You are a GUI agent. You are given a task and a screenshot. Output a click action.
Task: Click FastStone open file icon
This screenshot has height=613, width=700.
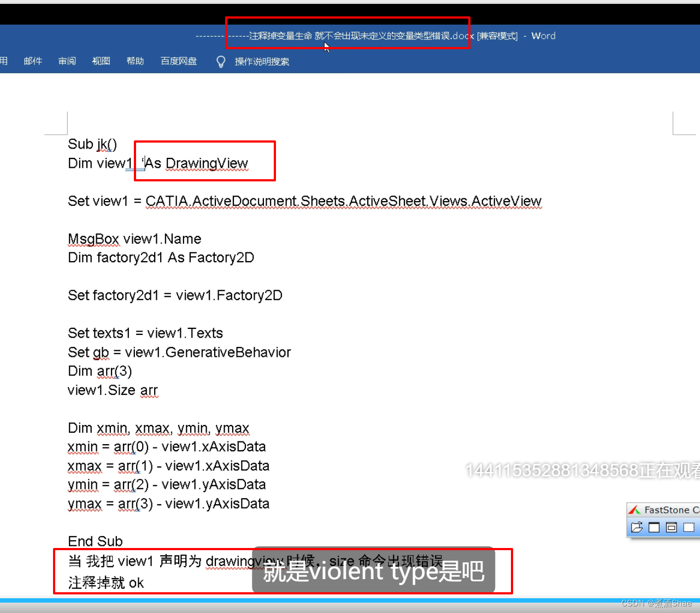[x=637, y=527]
